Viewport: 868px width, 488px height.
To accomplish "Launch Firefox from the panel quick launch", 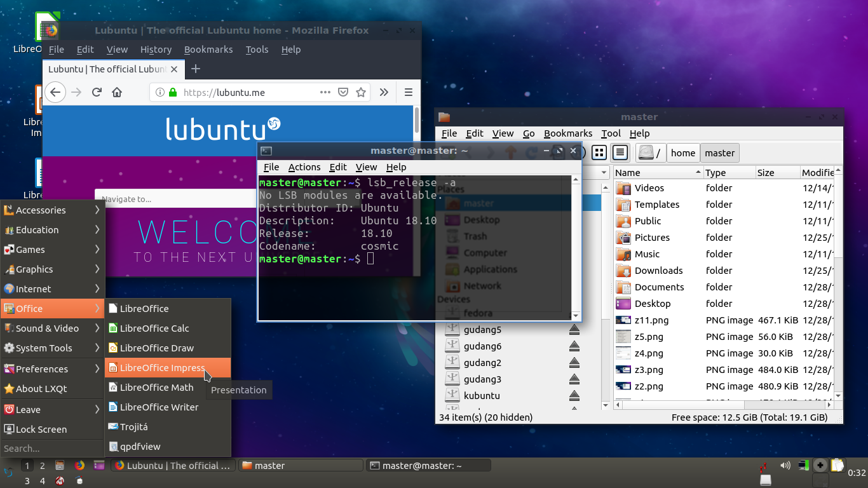I will pyautogui.click(x=79, y=465).
